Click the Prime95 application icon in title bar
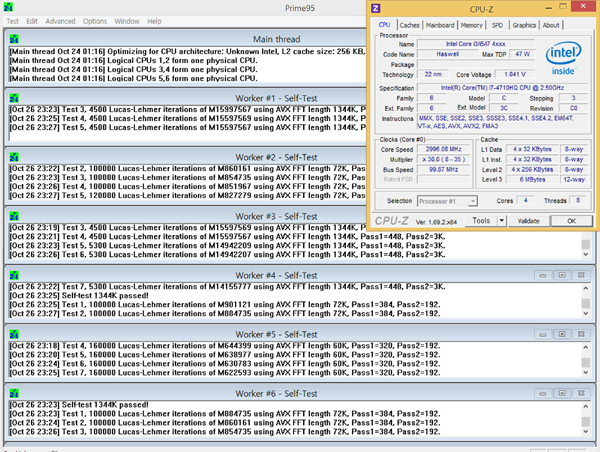The image size is (600, 452). pos(8,7)
